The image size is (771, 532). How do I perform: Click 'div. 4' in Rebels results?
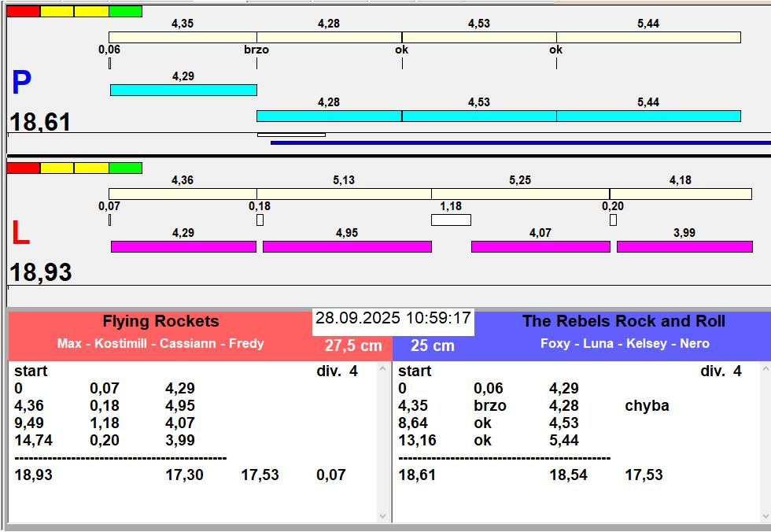(x=721, y=371)
